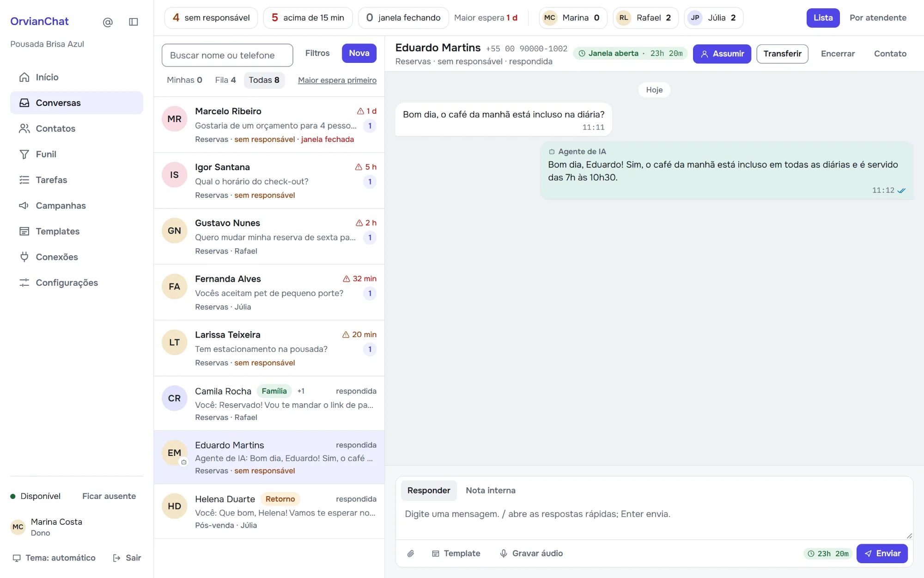Open the Funil page
924x578 pixels.
[77, 154]
